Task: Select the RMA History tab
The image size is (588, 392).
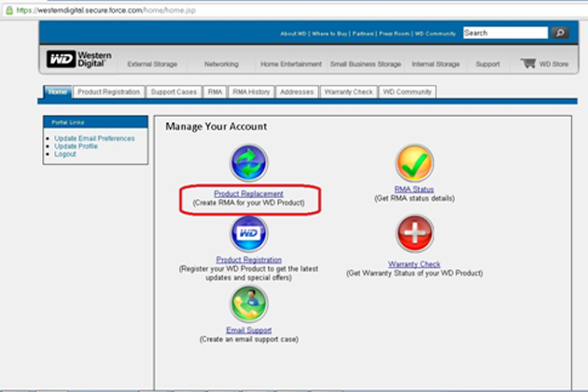Action: coord(251,92)
